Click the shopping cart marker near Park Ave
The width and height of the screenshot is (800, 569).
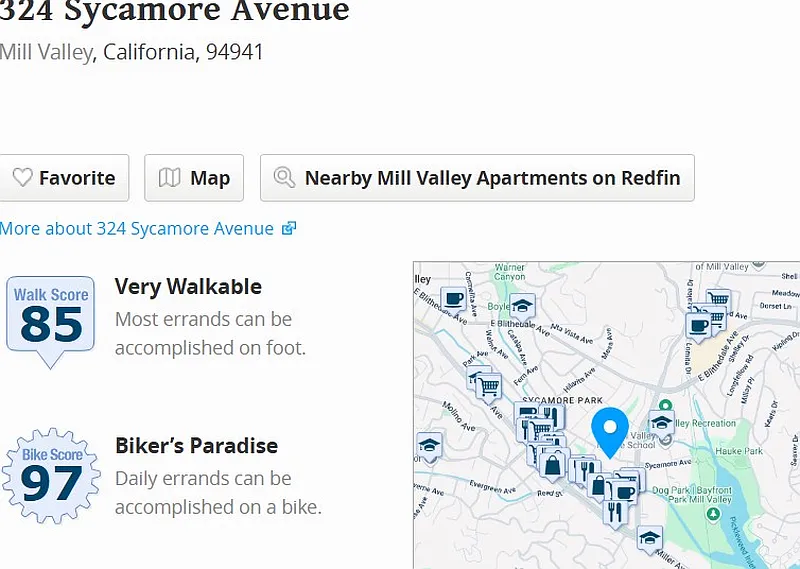click(488, 385)
